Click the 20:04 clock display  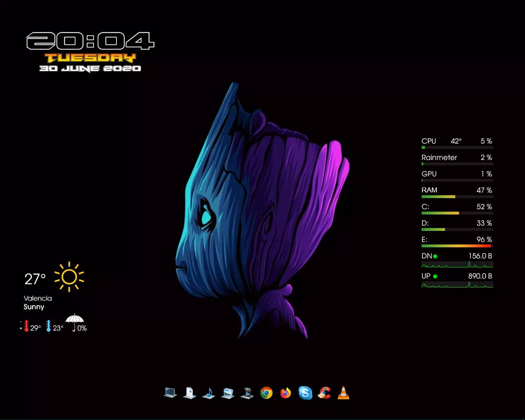click(x=90, y=41)
